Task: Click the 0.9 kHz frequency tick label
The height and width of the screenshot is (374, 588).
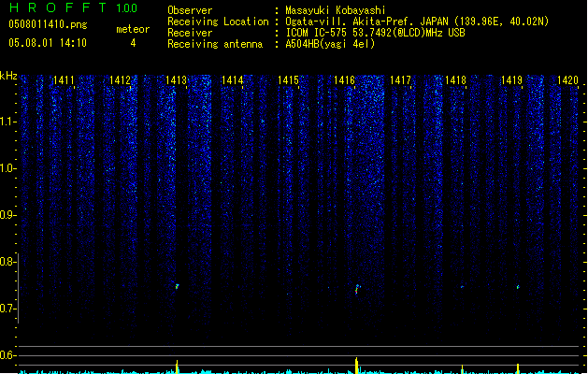Action: click(7, 215)
